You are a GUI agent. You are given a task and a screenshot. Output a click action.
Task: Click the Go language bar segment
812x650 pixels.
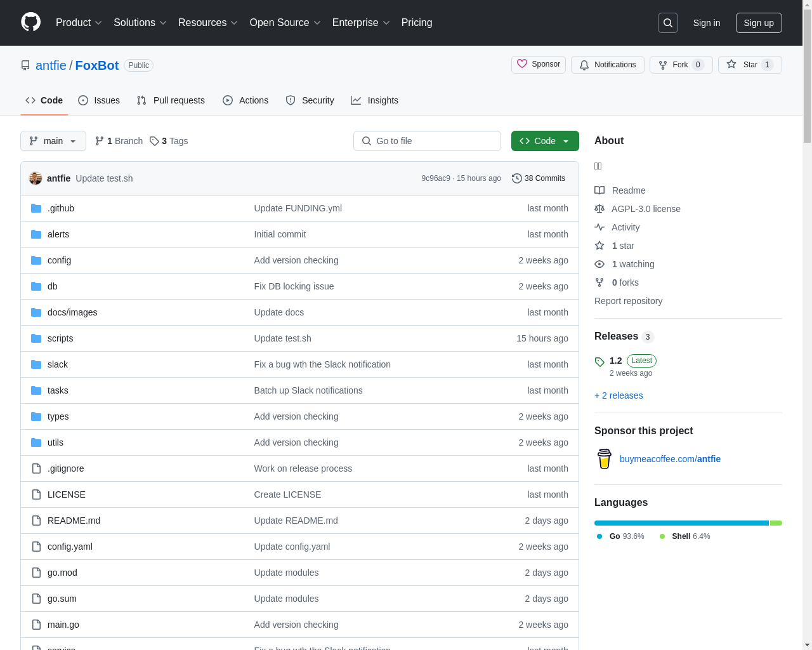tap(681, 523)
